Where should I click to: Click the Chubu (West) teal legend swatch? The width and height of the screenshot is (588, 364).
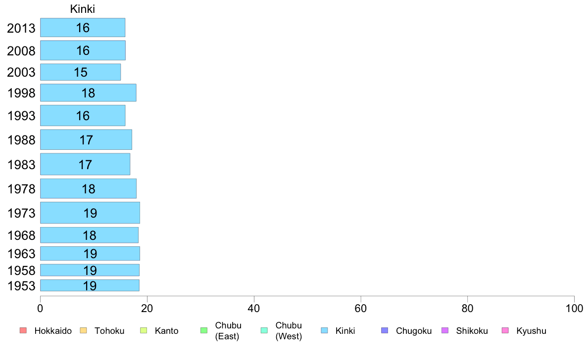tap(264, 330)
